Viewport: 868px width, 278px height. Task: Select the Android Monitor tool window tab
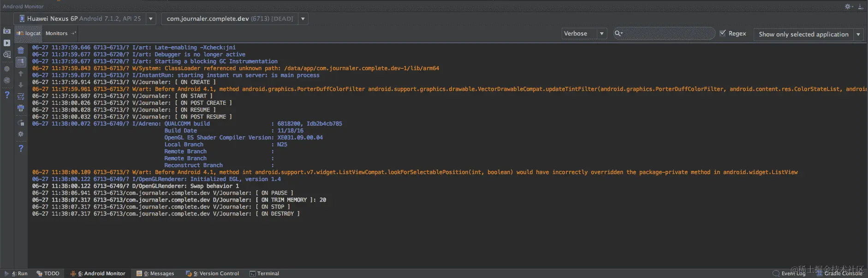click(x=98, y=273)
